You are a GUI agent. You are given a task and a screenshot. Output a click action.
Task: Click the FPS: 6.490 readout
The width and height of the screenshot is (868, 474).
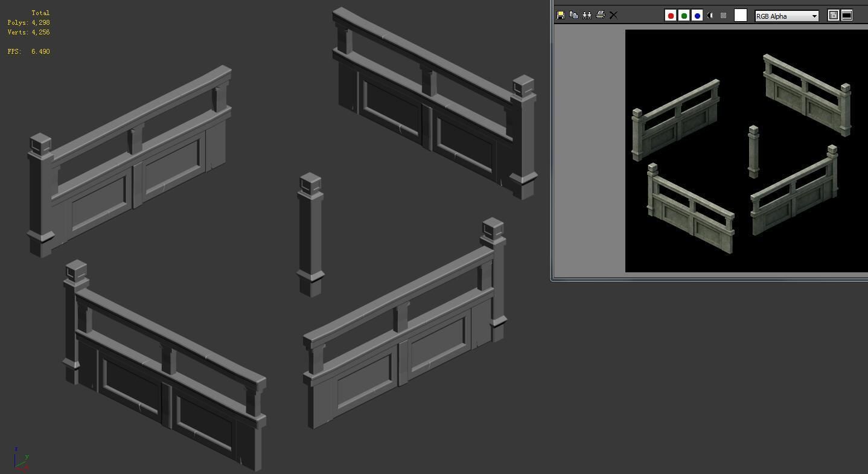(x=28, y=51)
